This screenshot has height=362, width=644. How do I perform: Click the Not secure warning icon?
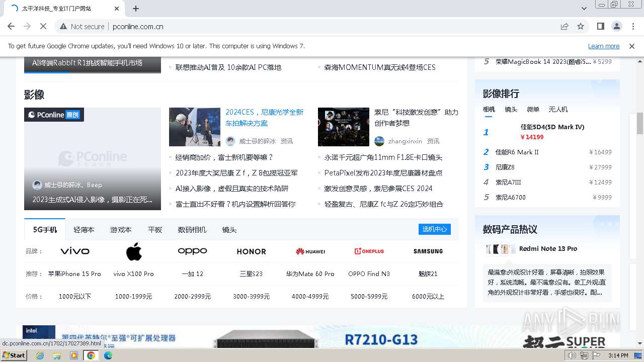[x=63, y=26]
